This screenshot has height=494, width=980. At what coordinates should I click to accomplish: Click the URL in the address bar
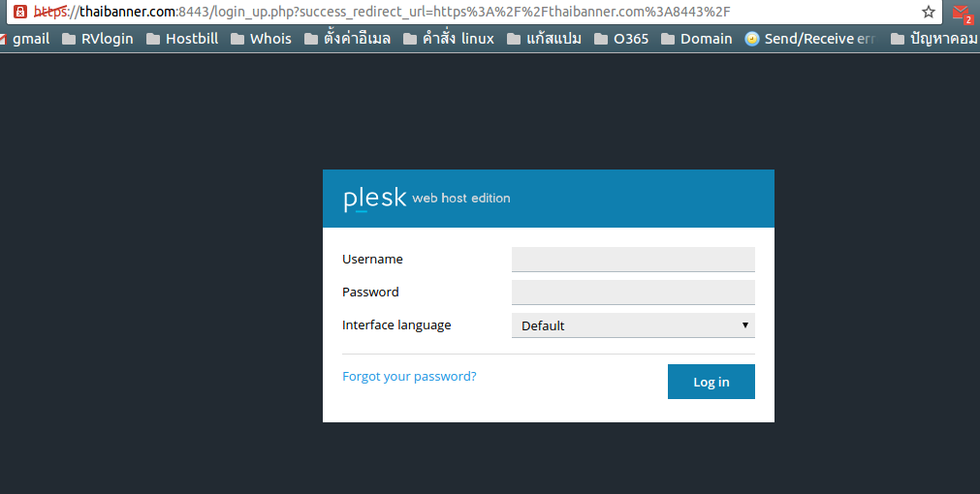point(388,12)
